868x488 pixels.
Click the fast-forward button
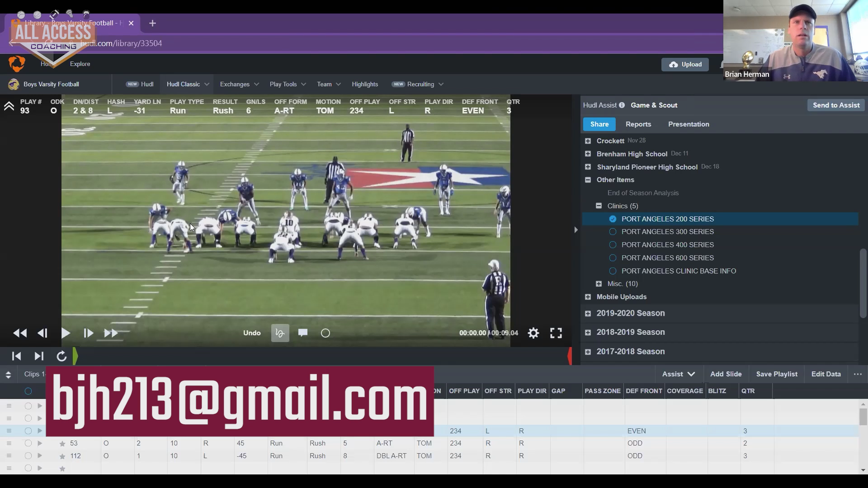tap(111, 333)
